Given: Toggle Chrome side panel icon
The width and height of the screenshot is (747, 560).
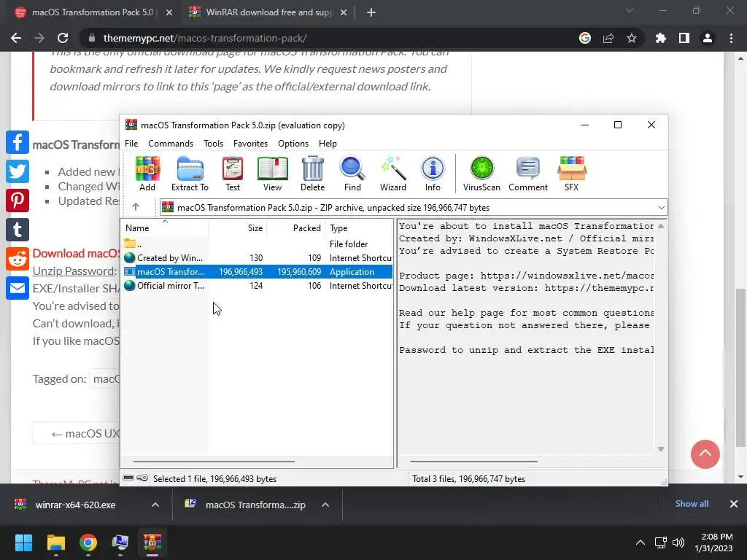Looking at the screenshot, I should (x=684, y=38).
